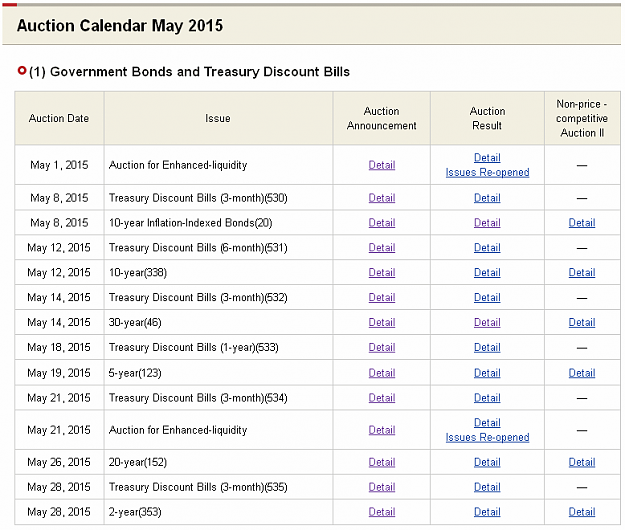The width and height of the screenshot is (625, 530).
Task: Open Non-price Auction II Detail for 10-year(338)
Action: [582, 273]
